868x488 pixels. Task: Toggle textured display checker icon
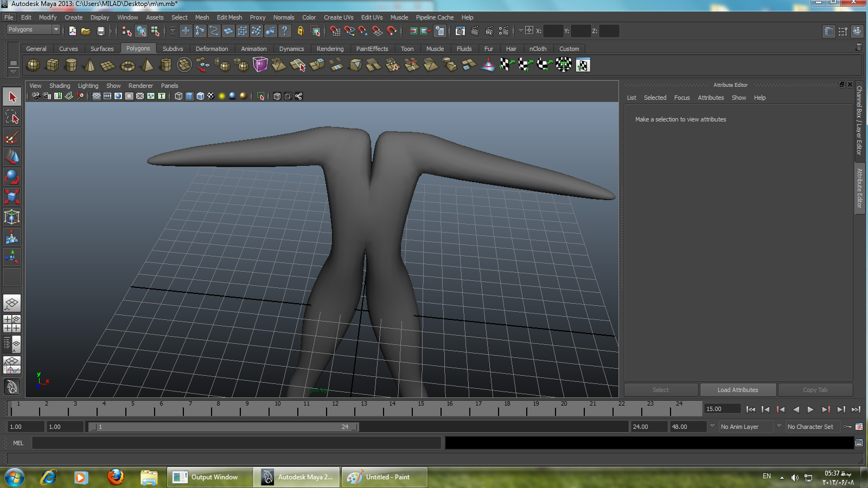click(210, 96)
